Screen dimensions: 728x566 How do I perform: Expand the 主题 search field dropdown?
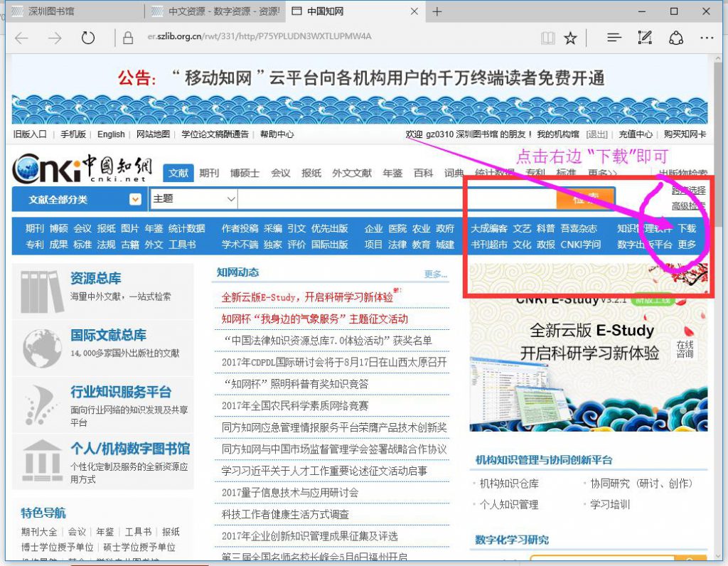(230, 200)
